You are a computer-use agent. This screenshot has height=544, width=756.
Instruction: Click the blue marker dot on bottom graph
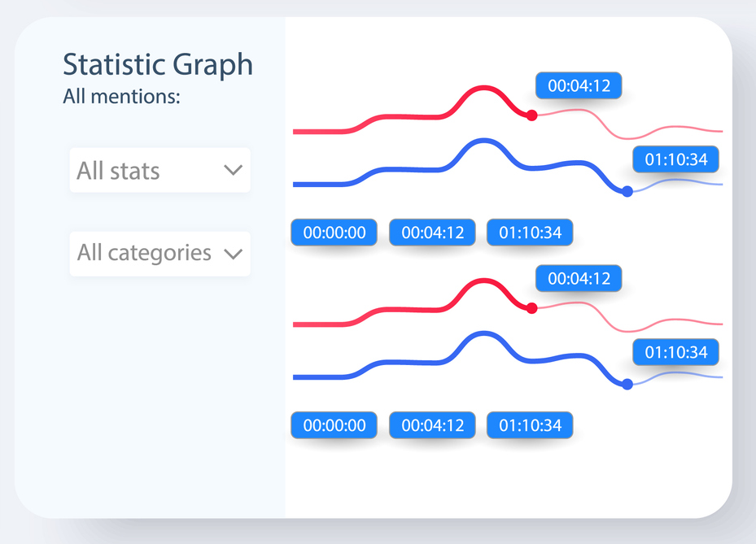tap(627, 384)
